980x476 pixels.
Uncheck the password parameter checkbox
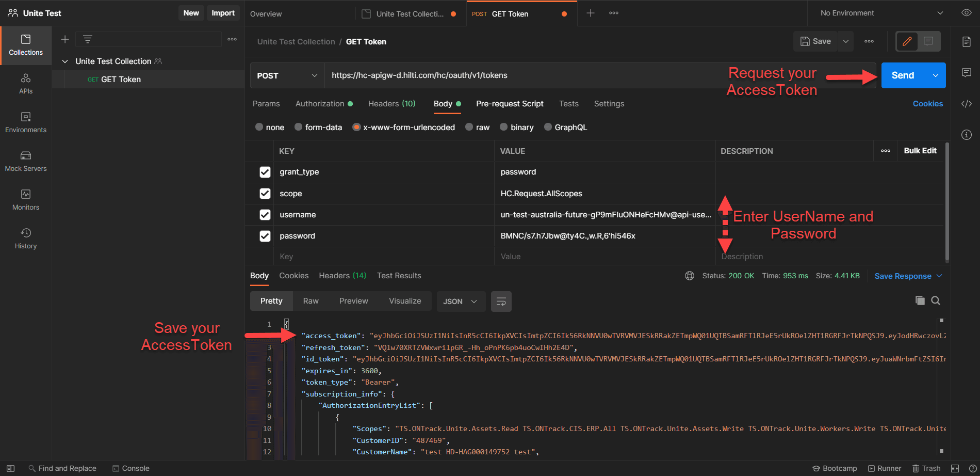click(x=265, y=236)
